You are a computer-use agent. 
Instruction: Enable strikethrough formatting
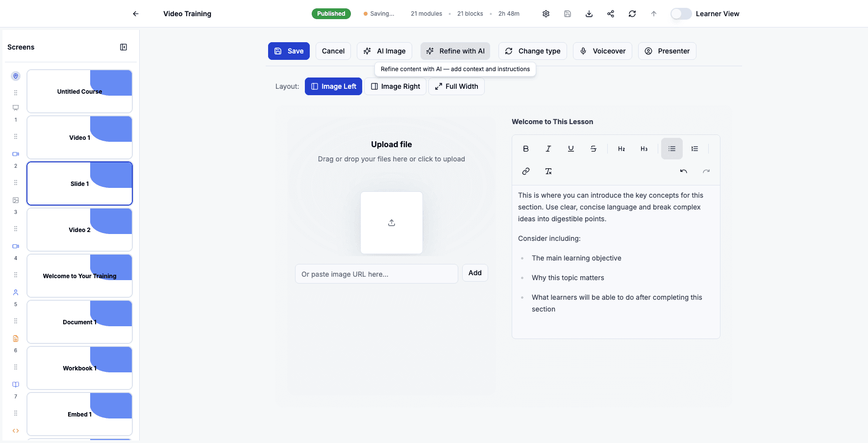[x=593, y=148]
